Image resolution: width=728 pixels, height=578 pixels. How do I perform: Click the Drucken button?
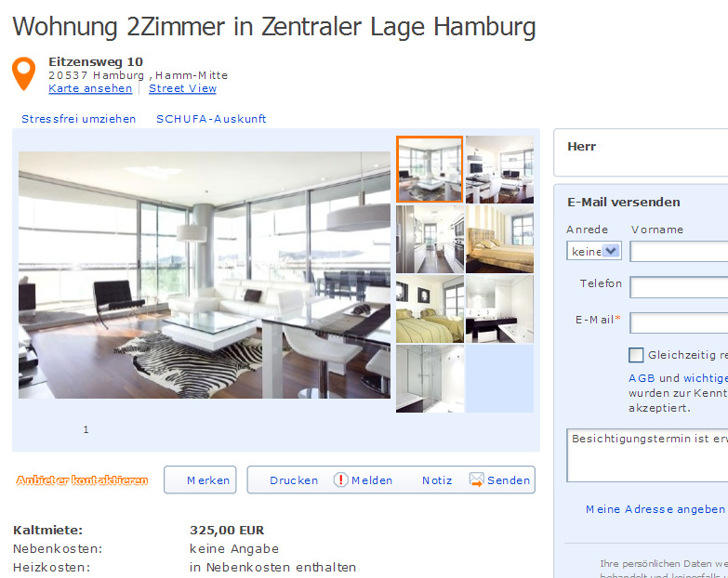(x=294, y=480)
